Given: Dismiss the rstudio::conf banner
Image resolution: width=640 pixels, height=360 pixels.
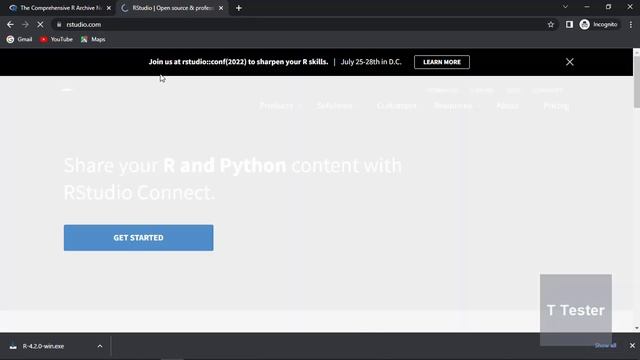Looking at the screenshot, I should click(570, 62).
